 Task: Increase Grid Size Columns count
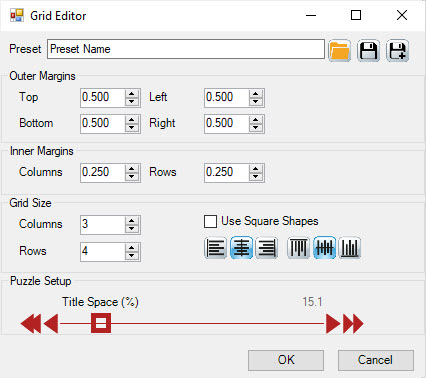click(132, 220)
